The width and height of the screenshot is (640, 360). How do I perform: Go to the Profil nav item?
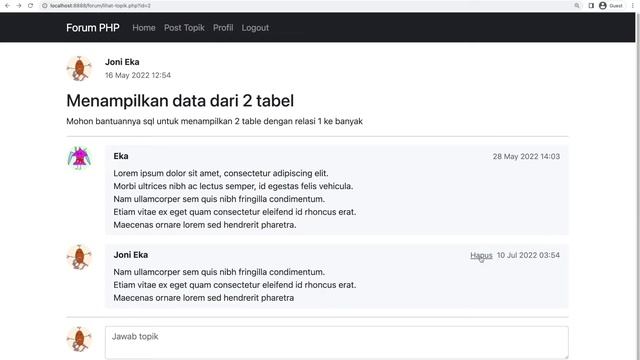click(223, 28)
